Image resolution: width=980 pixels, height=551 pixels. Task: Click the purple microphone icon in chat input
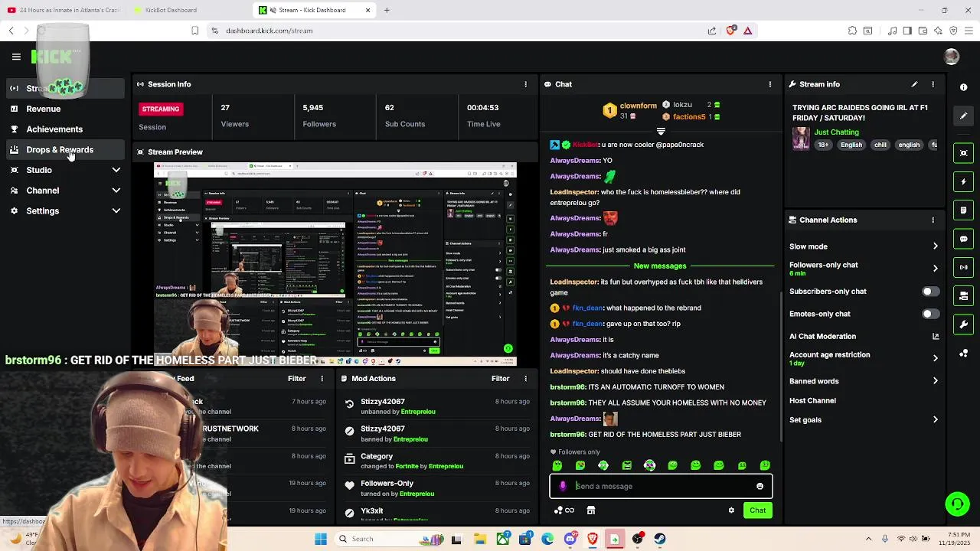[x=563, y=486]
